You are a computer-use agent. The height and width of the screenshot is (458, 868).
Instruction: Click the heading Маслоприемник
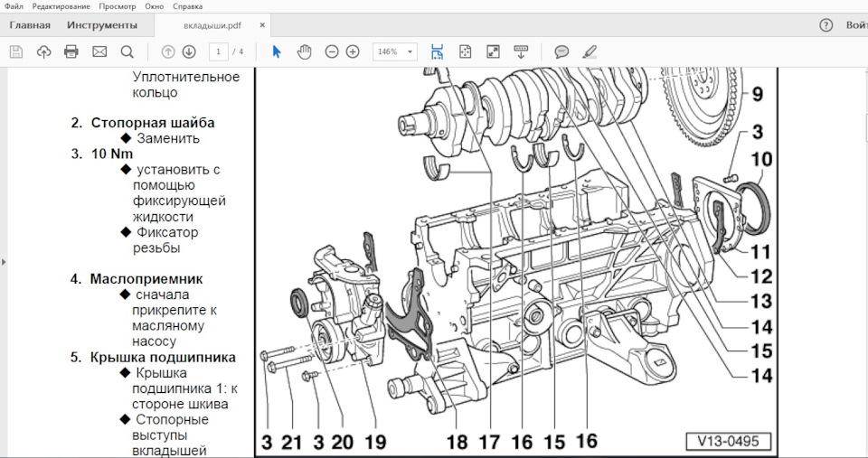point(146,279)
